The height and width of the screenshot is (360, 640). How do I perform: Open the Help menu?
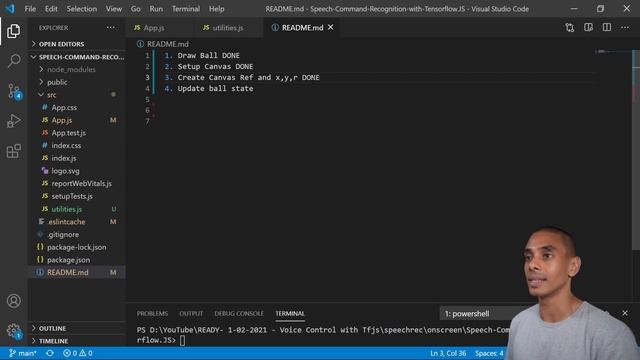pyautogui.click(x=216, y=9)
